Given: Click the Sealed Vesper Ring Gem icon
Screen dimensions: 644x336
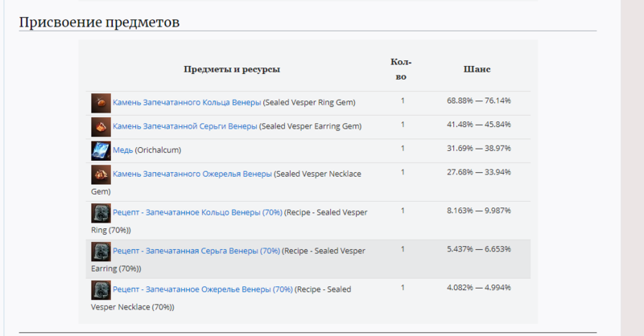Looking at the screenshot, I should [x=101, y=103].
